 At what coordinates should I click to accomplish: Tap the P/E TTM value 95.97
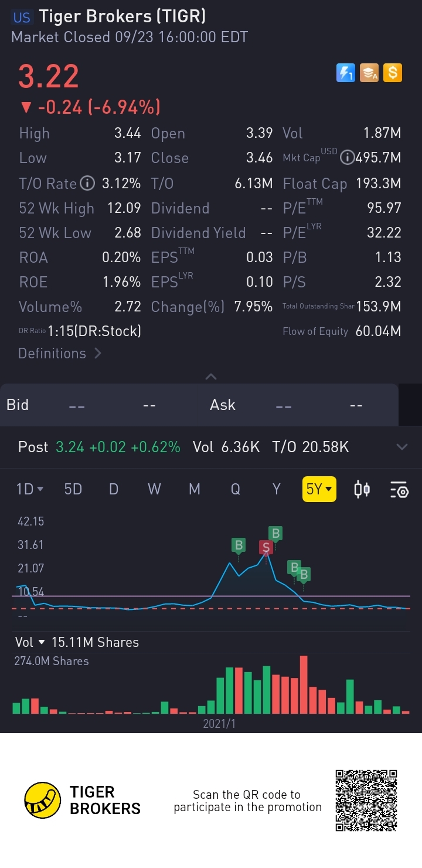pos(384,208)
